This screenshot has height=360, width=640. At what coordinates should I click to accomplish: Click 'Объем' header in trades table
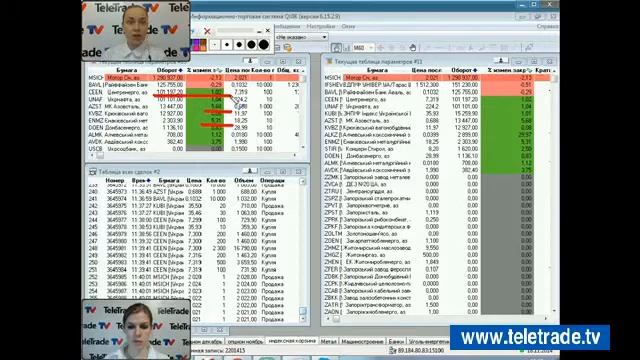pyautogui.click(x=244, y=180)
